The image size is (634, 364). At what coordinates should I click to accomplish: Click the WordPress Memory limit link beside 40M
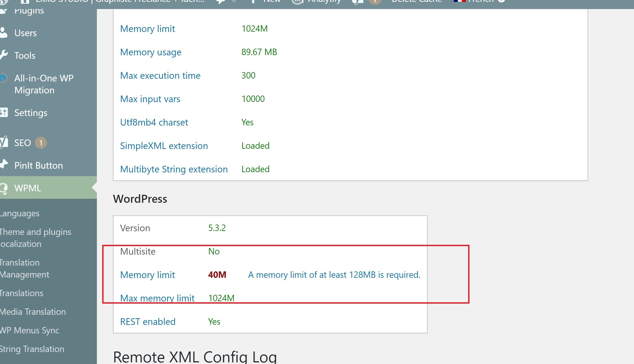point(147,275)
